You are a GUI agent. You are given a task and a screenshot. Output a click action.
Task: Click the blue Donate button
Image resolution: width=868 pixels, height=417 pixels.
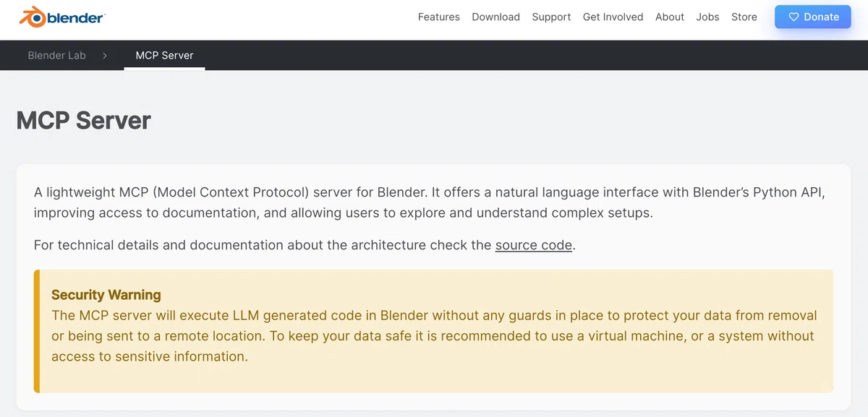point(813,17)
